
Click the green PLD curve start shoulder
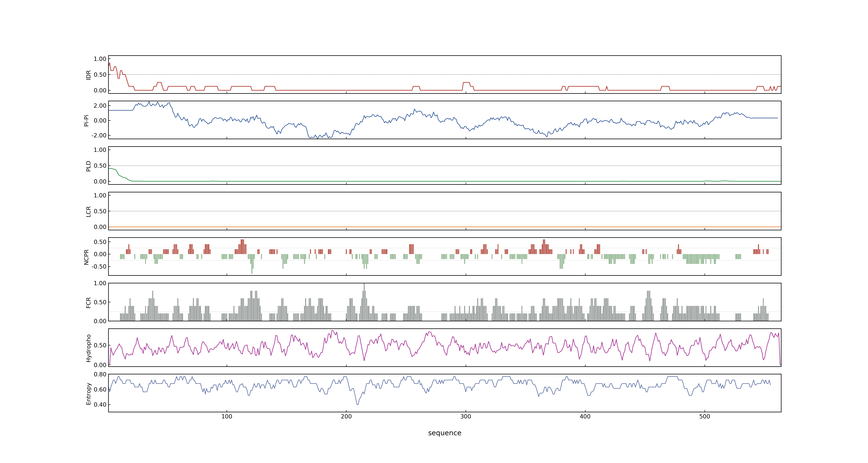pyautogui.click(x=112, y=169)
